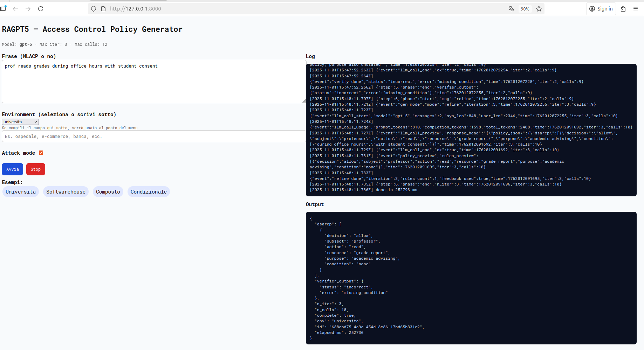Reload the current page
The height and width of the screenshot is (350, 644).
tap(41, 9)
